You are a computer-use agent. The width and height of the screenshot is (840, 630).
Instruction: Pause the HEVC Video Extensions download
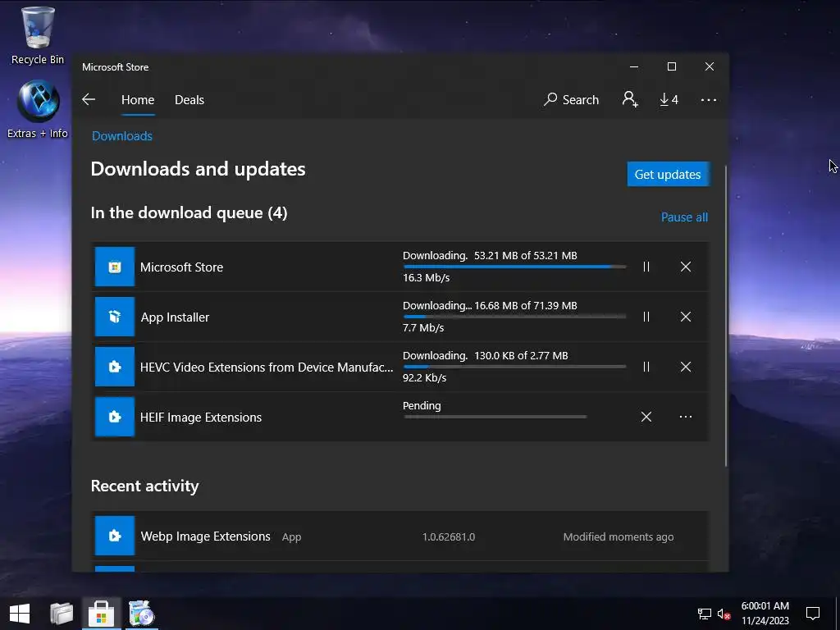[646, 367]
